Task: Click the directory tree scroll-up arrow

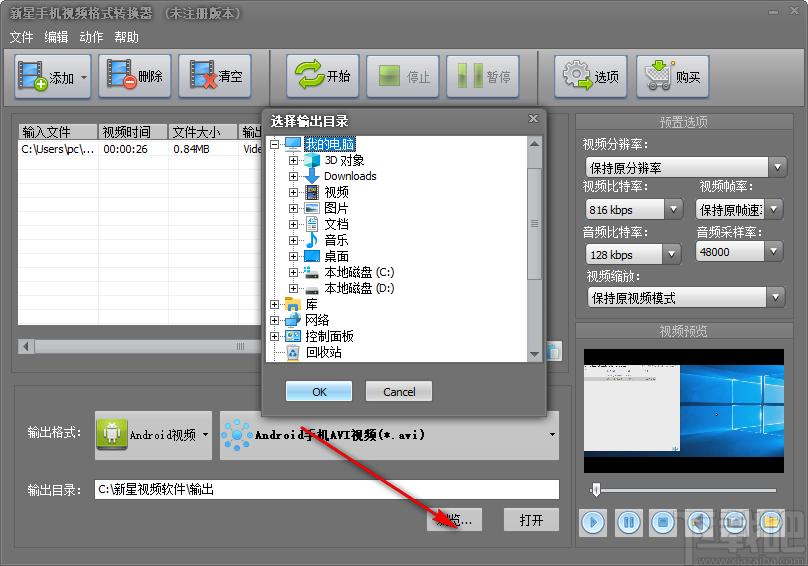Action: (x=534, y=144)
